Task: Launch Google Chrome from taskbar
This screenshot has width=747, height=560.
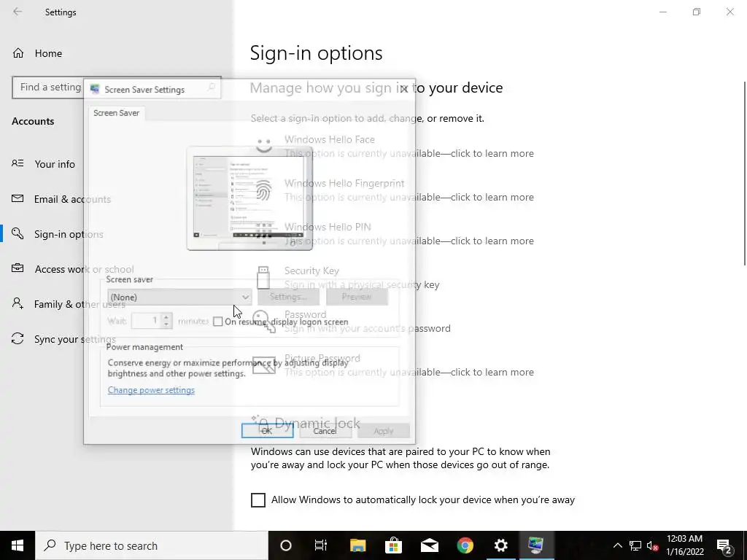Action: (x=465, y=545)
